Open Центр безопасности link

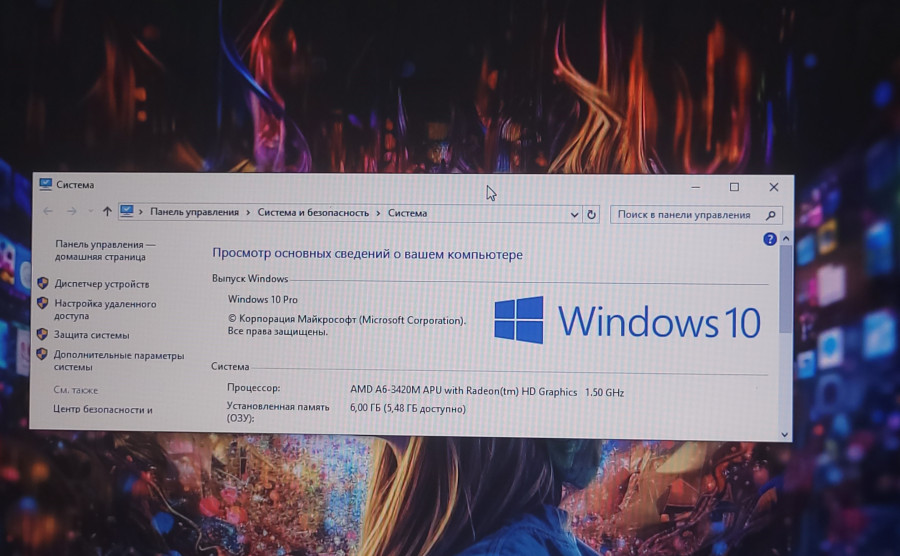click(103, 409)
